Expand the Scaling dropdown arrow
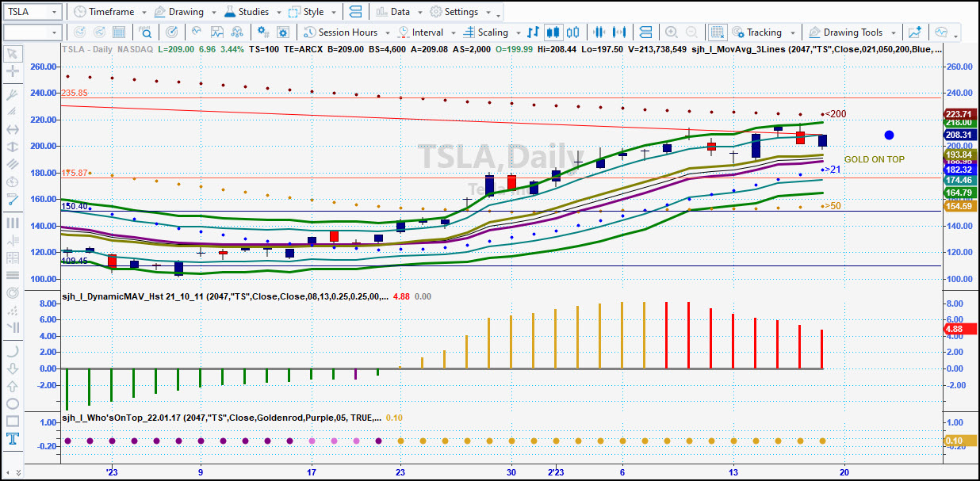Screen dimensions: 980x481 [x=517, y=33]
